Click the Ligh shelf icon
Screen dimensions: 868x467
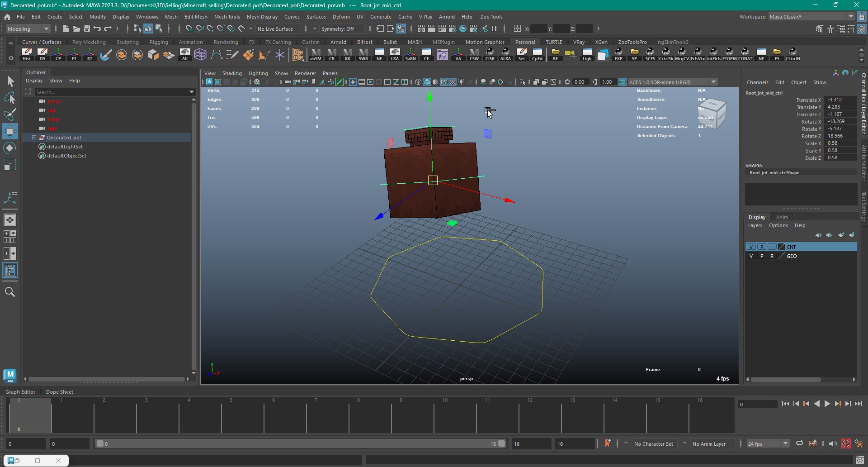[x=587, y=54]
